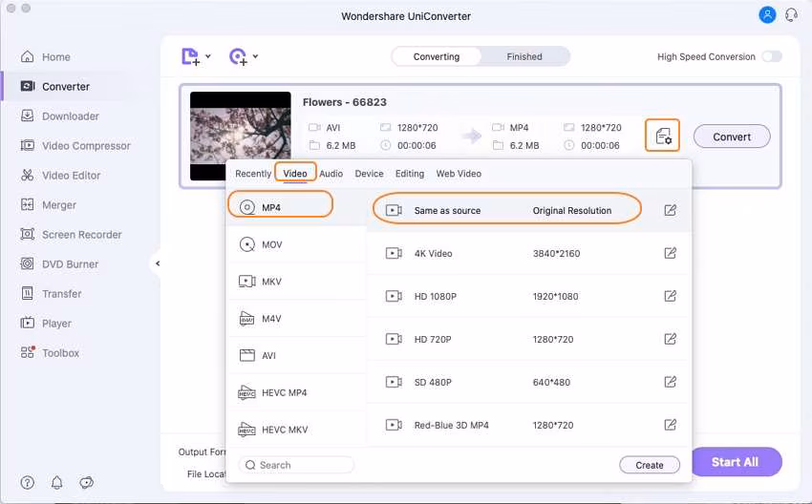812x504 pixels.
Task: Click the Convert button
Action: (x=732, y=136)
